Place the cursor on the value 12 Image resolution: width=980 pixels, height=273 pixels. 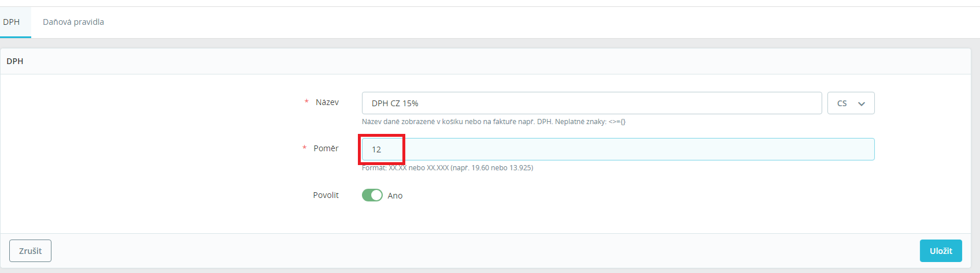tap(376, 149)
